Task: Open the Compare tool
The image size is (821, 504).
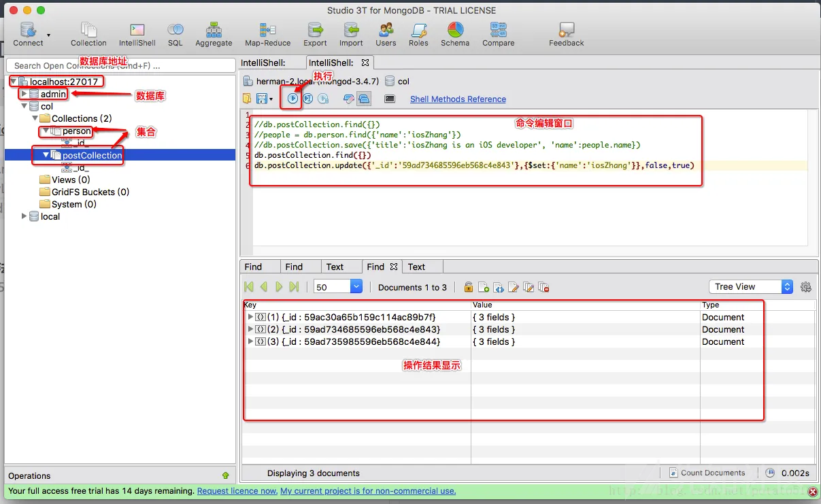Action: click(x=499, y=34)
